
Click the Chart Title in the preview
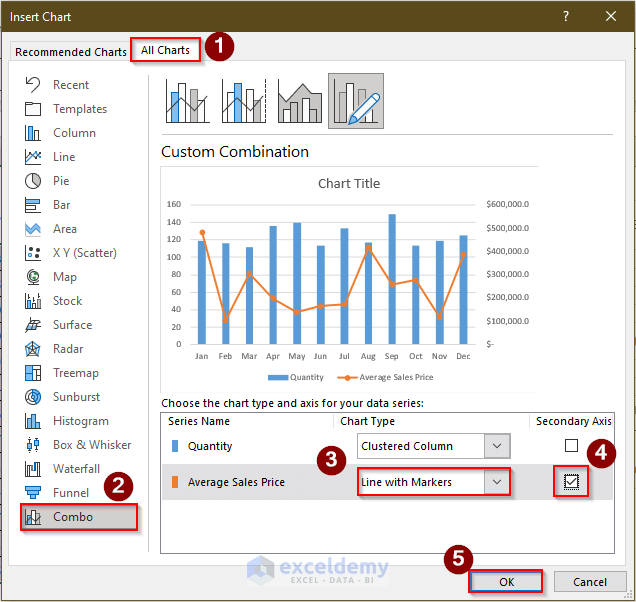pos(349,183)
